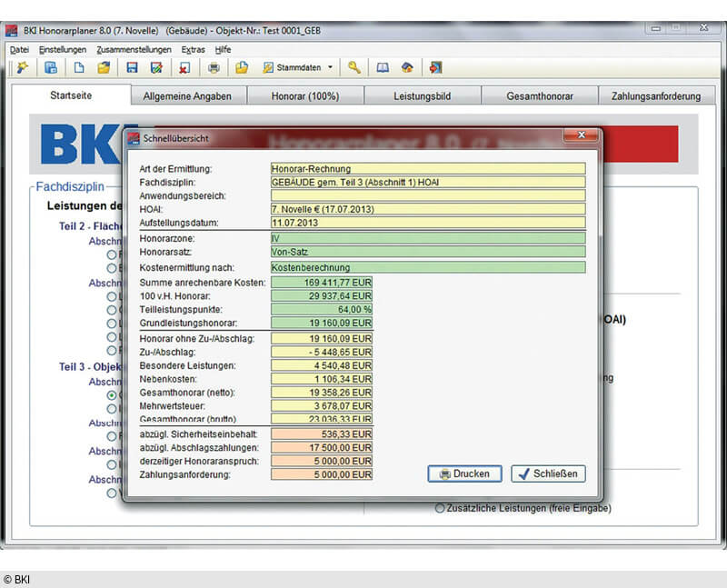The image size is (727, 588).
Task: Click the Besondere Leistungen value 4 540,48 EUR
Action: [x=322, y=365]
